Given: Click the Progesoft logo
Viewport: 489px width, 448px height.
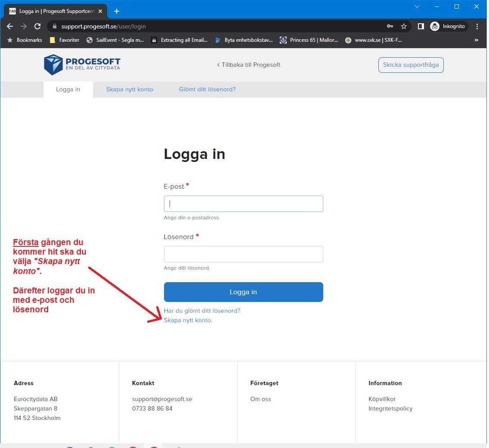Looking at the screenshot, I should [x=82, y=65].
